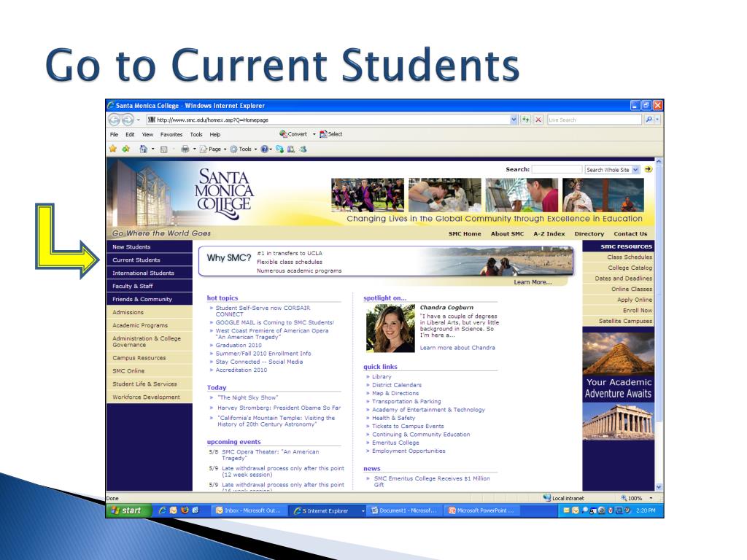Click Learn More in Why SMC banner
747x560 pixels.
[533, 282]
